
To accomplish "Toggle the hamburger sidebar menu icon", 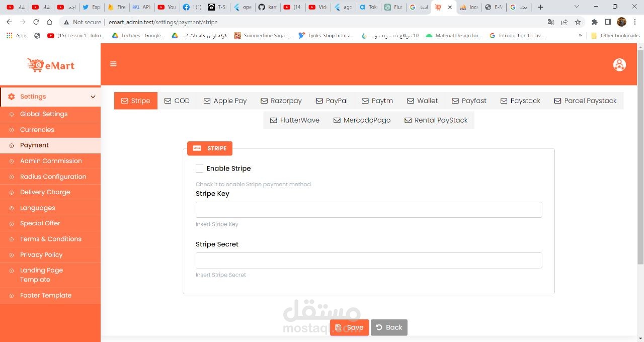I will pos(113,64).
